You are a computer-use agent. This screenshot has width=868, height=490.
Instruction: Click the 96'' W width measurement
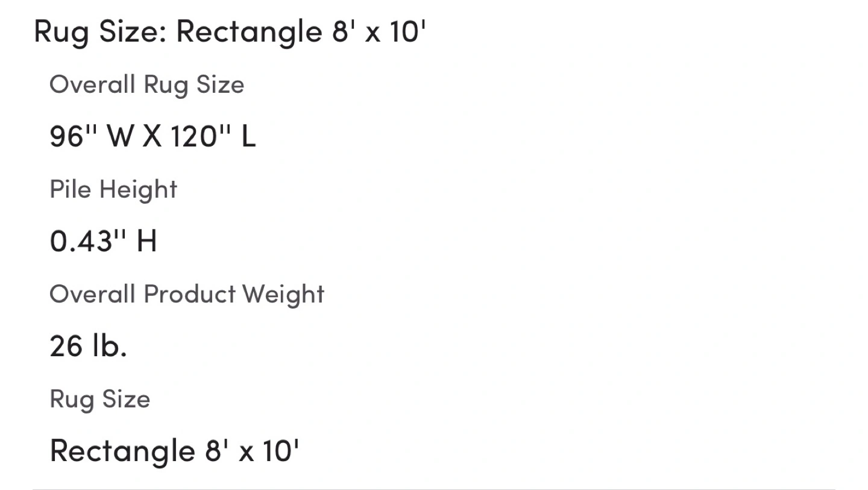click(x=92, y=137)
